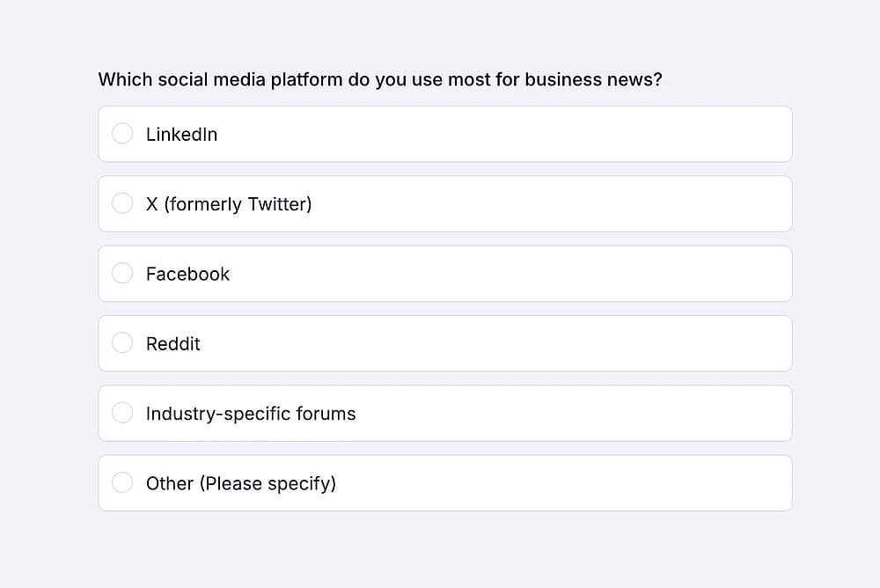Click blank area of Other (Please specify) card
Viewport: 880px width, 588px height.
click(x=561, y=483)
